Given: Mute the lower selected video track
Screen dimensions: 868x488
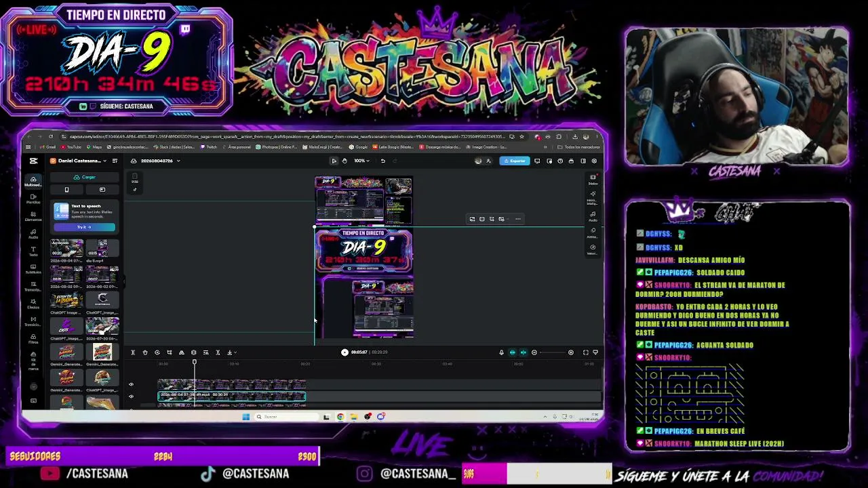Looking at the screenshot, I should click(131, 396).
